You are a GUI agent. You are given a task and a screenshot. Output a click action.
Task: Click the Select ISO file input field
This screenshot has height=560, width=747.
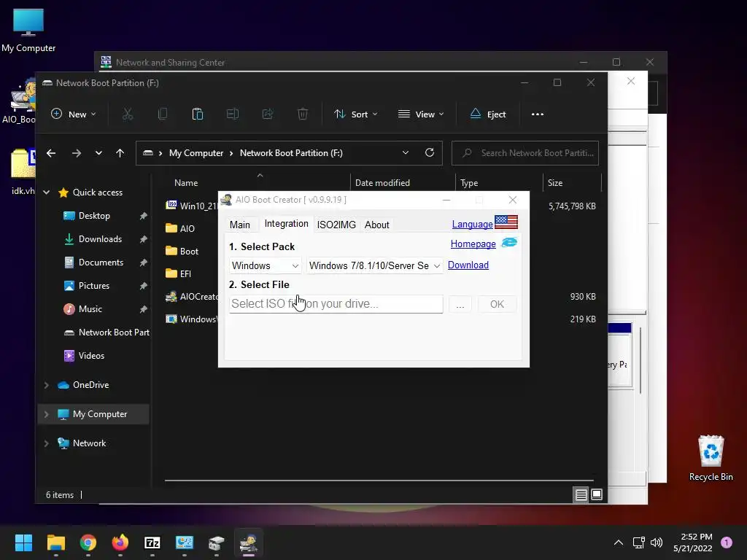coord(336,304)
